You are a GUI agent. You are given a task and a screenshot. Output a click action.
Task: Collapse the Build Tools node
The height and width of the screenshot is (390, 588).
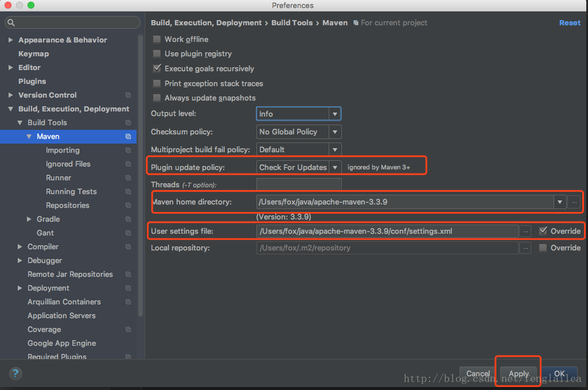tap(20, 123)
